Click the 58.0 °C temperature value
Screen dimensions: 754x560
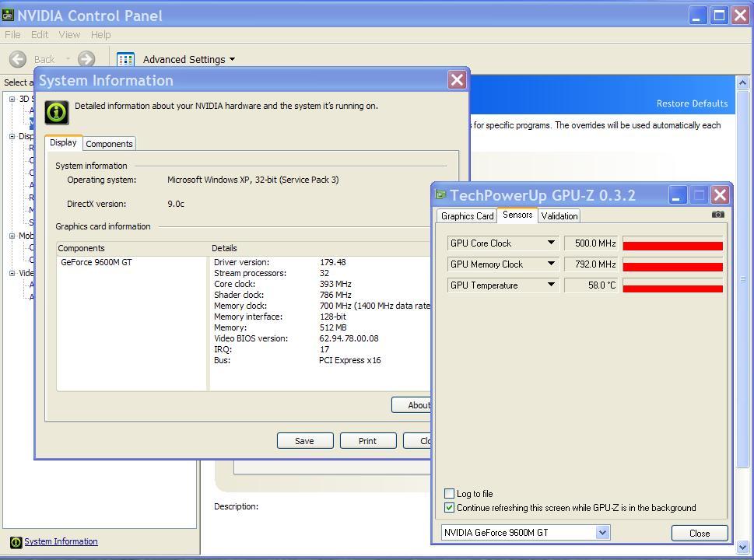tap(591, 285)
